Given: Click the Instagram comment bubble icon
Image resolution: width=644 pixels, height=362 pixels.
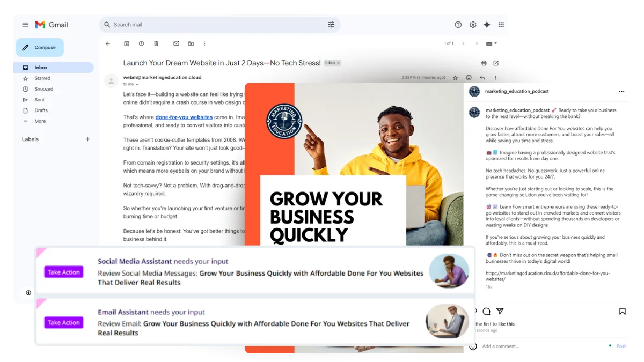Looking at the screenshot, I should coord(486,312).
